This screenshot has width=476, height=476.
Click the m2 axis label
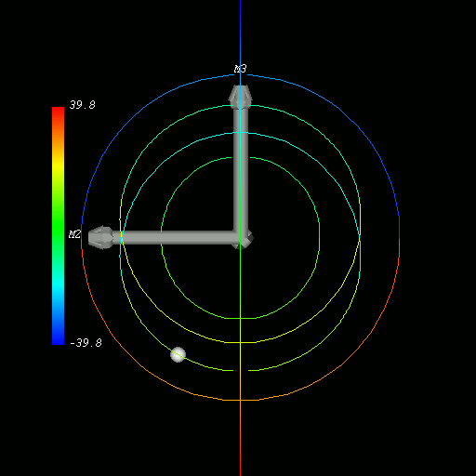[74, 234]
